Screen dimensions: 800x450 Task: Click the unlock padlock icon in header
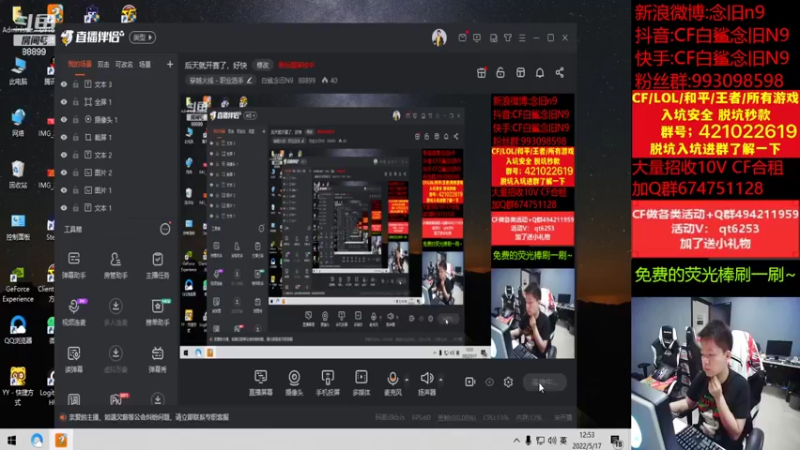[x=501, y=73]
